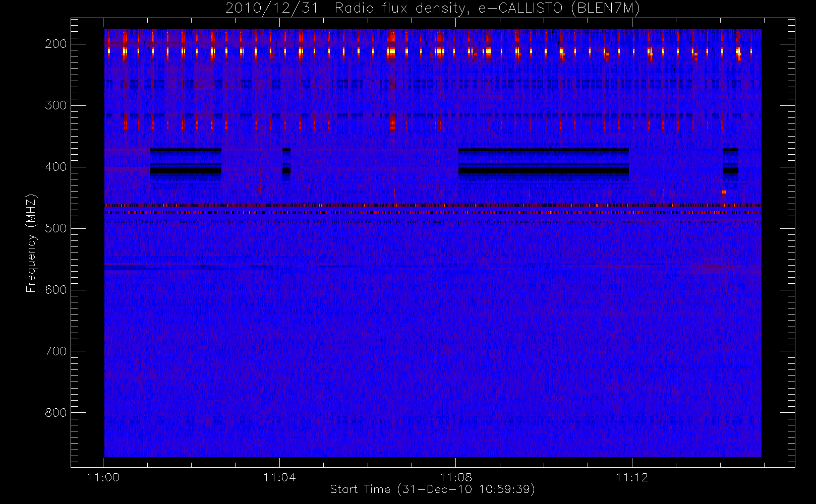Click the 11:00 time tick label
Screen dimensions: 816x504
click(x=103, y=477)
